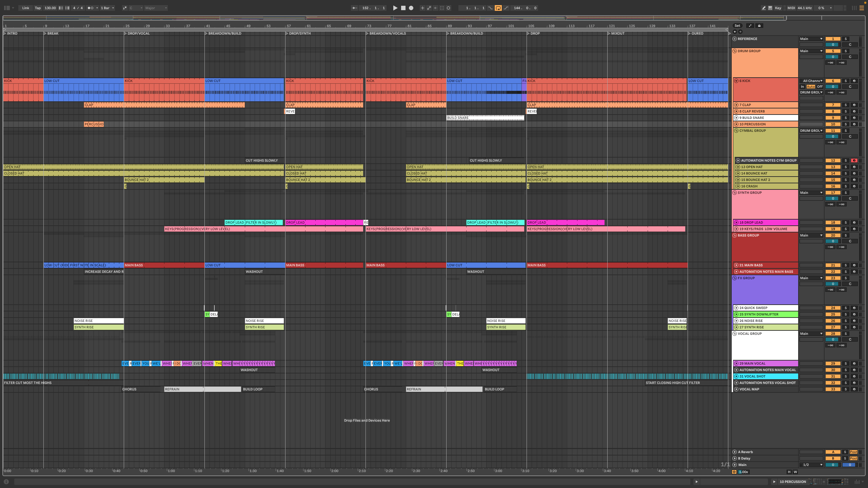Viewport: 868px width, 488px height.
Task: Click the Link button
Action: [26, 8]
